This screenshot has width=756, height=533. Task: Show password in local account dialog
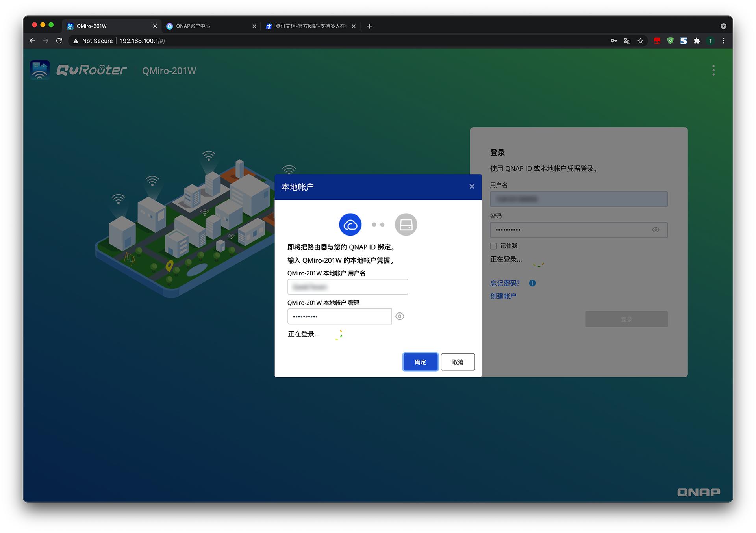click(x=400, y=316)
